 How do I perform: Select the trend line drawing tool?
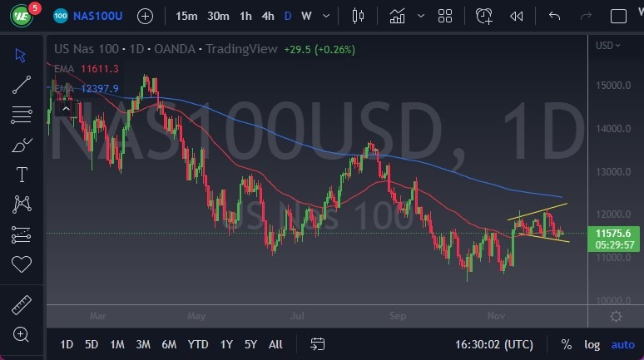tap(21, 84)
